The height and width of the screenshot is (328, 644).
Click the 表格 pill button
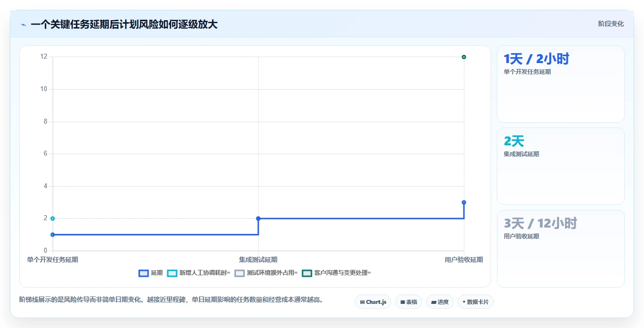[x=409, y=302]
